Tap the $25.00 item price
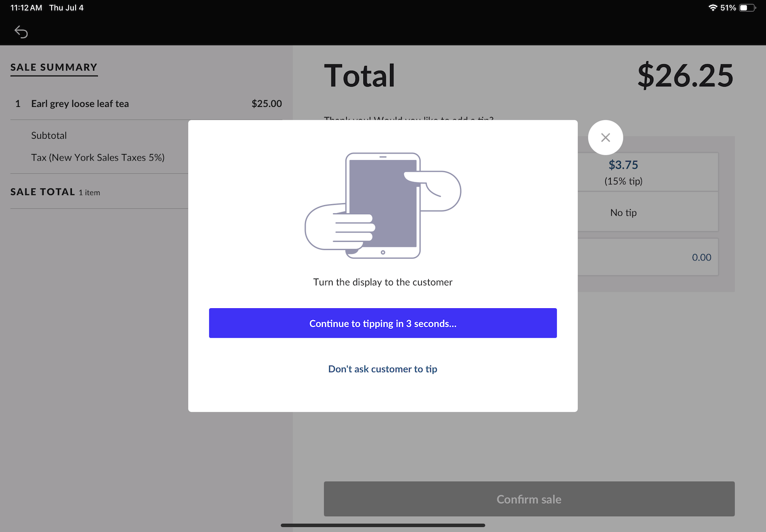 click(267, 104)
